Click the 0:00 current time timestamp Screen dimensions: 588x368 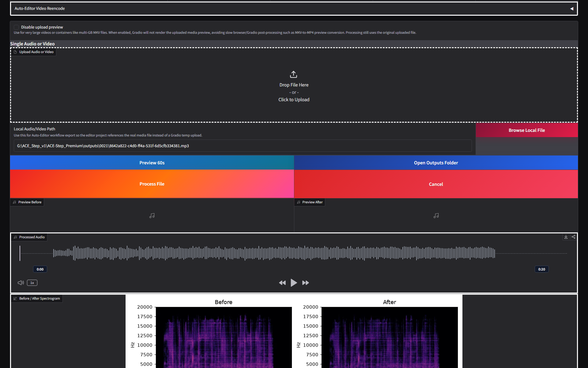[40, 269]
